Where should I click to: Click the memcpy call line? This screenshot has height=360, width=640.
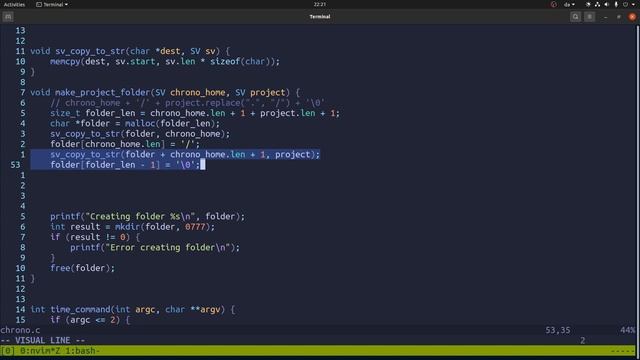165,62
